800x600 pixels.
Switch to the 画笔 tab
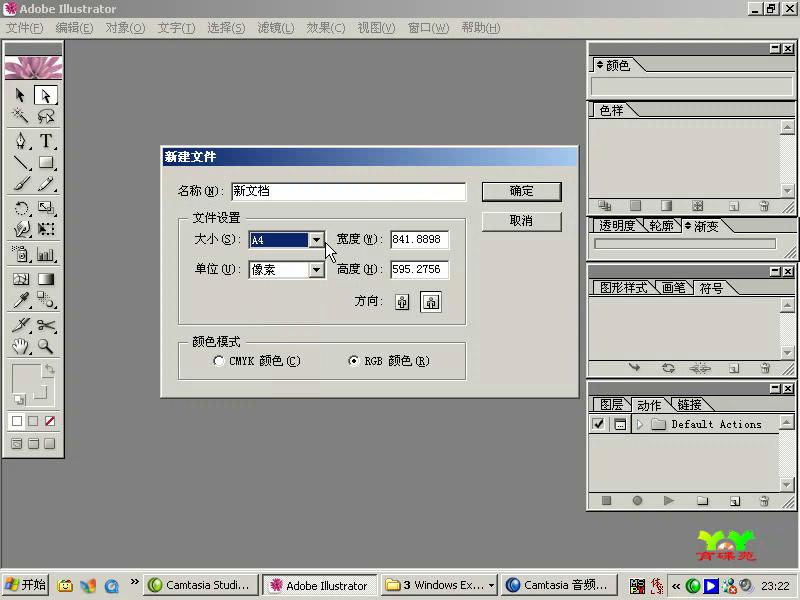coord(673,288)
